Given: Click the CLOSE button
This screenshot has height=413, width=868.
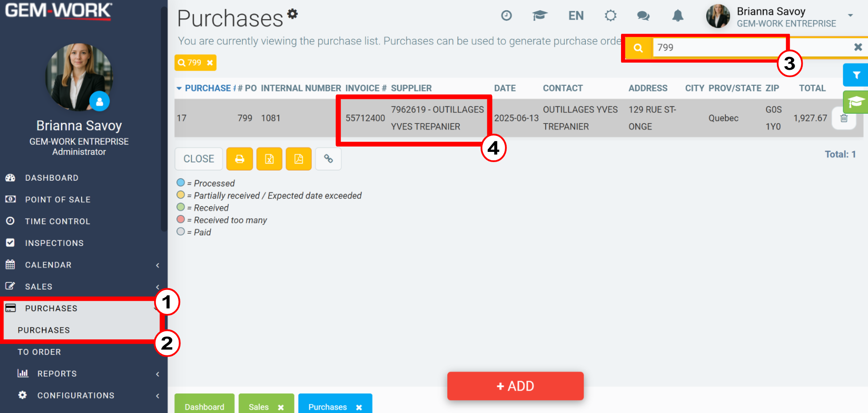Looking at the screenshot, I should click(199, 159).
